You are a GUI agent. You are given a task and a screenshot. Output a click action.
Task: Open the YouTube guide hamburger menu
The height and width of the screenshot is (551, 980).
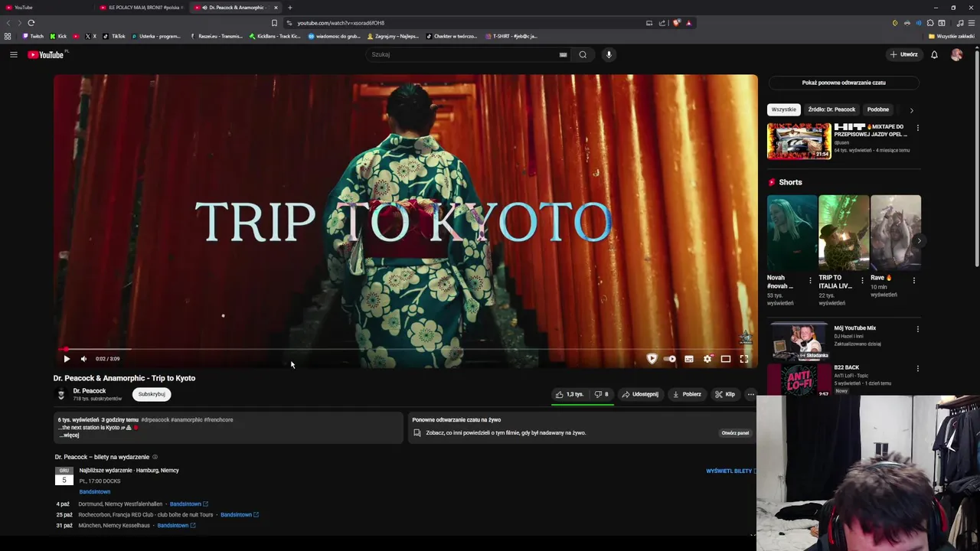(13, 54)
